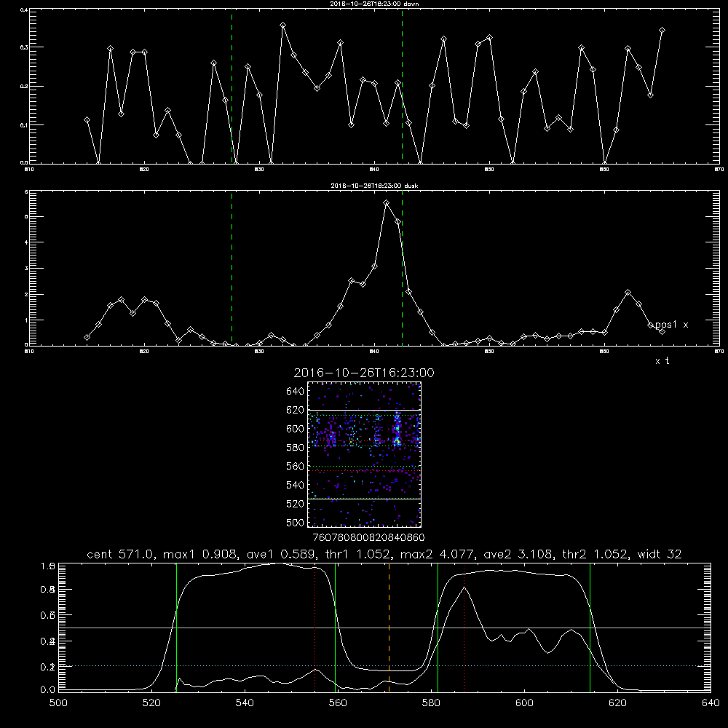The height and width of the screenshot is (728, 728).
Task: Click the red dotted line near 555 in profile plot
Action: 314,627
